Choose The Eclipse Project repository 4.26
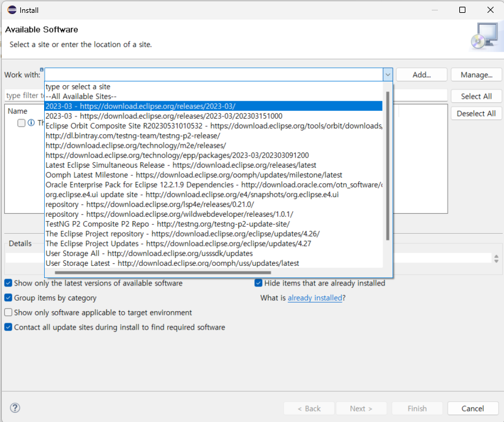This screenshot has width=504, height=422. (x=214, y=233)
